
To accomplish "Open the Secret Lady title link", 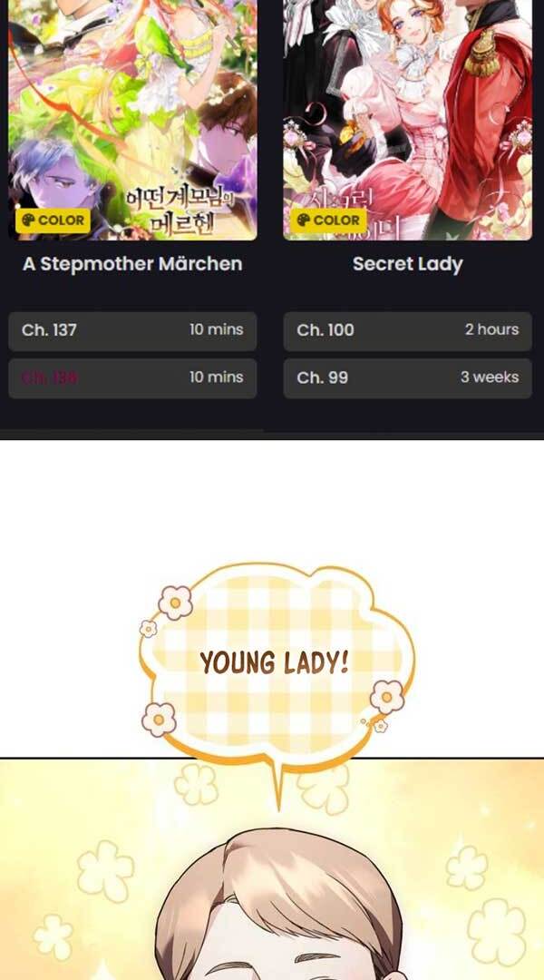I will [408, 264].
